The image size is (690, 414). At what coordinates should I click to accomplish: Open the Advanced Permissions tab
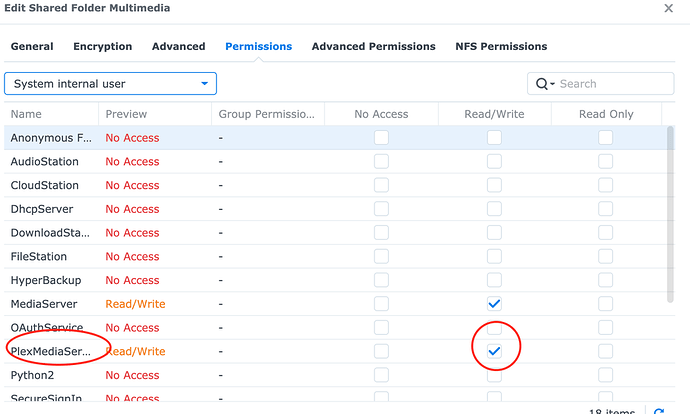pyautogui.click(x=374, y=46)
